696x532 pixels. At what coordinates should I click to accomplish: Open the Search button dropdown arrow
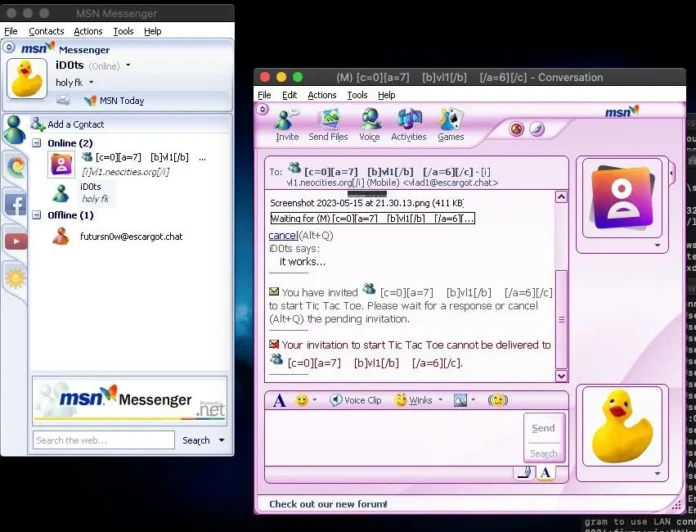click(221, 440)
